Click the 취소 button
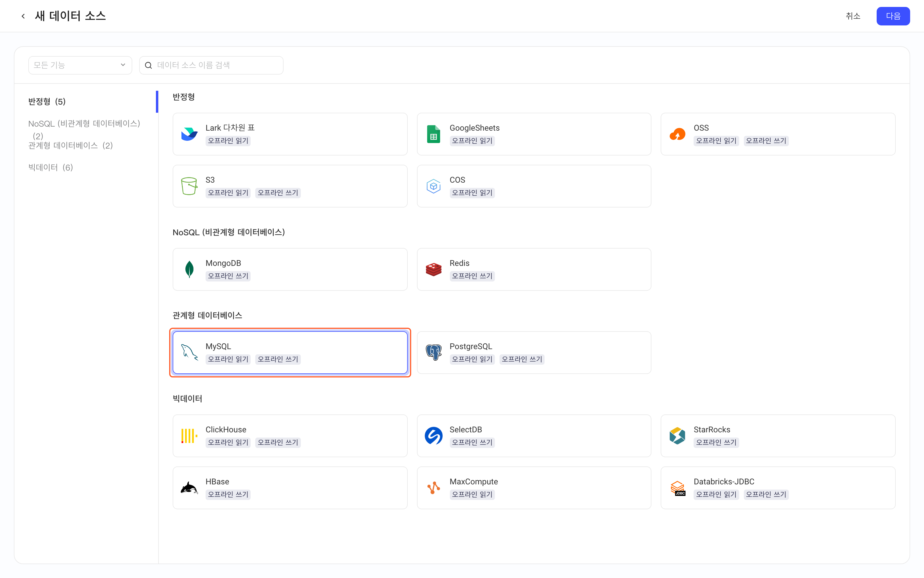The image size is (924, 578). pyautogui.click(x=853, y=16)
